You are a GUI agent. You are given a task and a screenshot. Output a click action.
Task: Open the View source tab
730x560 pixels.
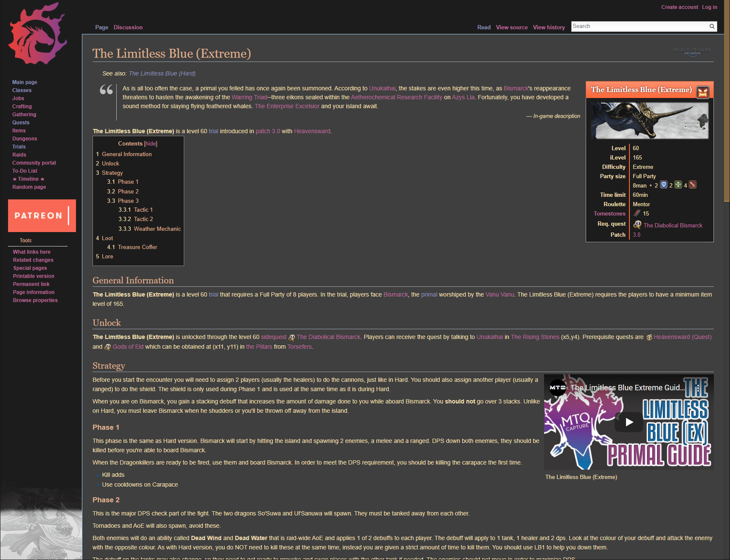pyautogui.click(x=512, y=27)
